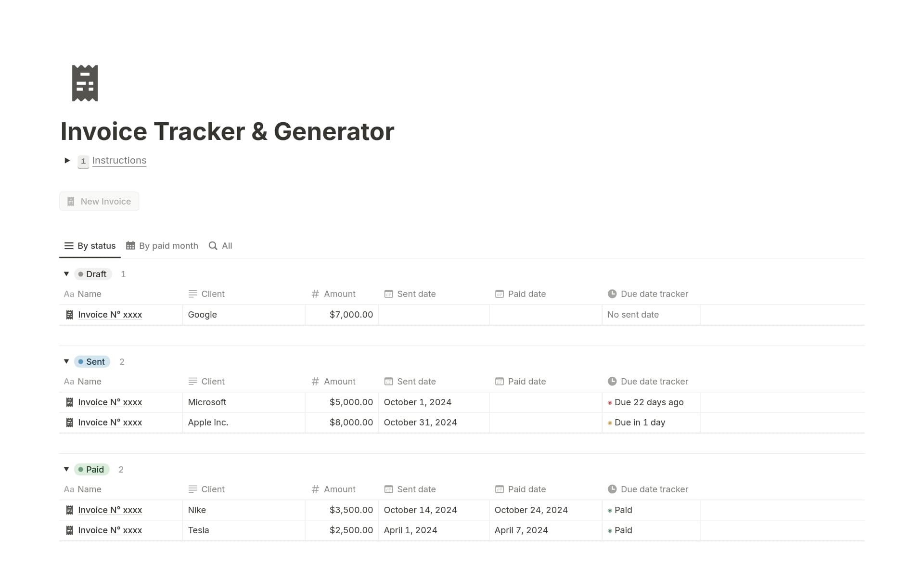924x577 pixels.
Task: Click the receipt icon on Tesla invoice row
Action: tap(69, 530)
